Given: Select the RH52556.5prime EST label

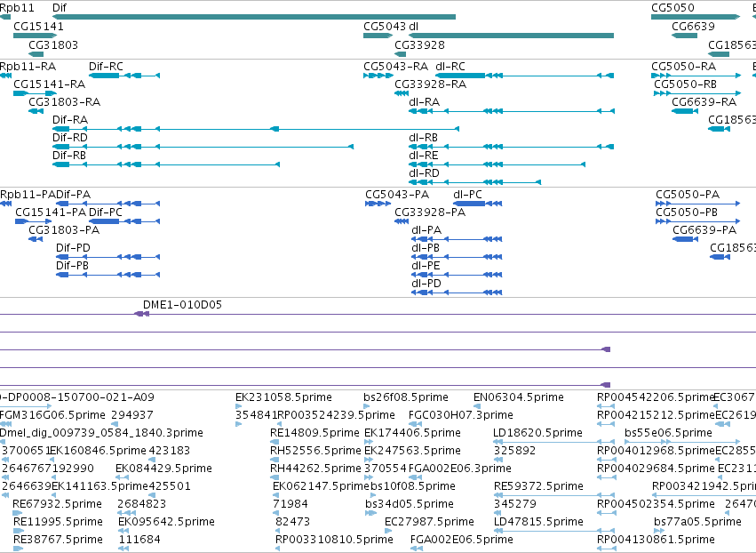Looking at the screenshot, I should click(315, 451).
